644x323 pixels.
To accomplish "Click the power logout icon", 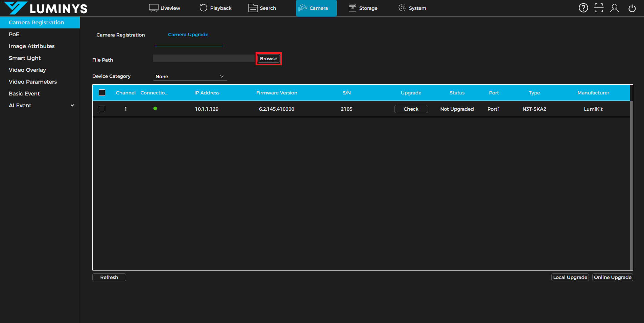I will 632,8.
